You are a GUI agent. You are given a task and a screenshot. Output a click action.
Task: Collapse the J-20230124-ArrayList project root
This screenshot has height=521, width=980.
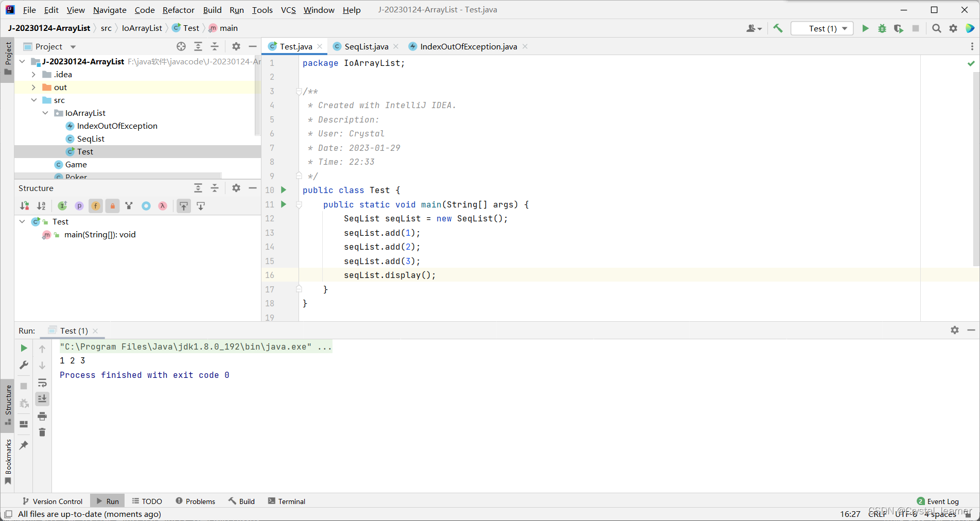[x=22, y=61]
